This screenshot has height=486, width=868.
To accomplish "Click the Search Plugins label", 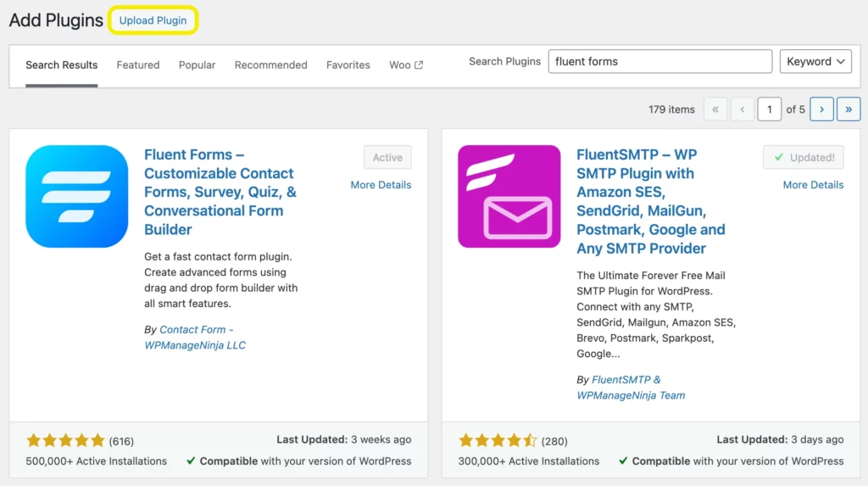I will 505,62.
